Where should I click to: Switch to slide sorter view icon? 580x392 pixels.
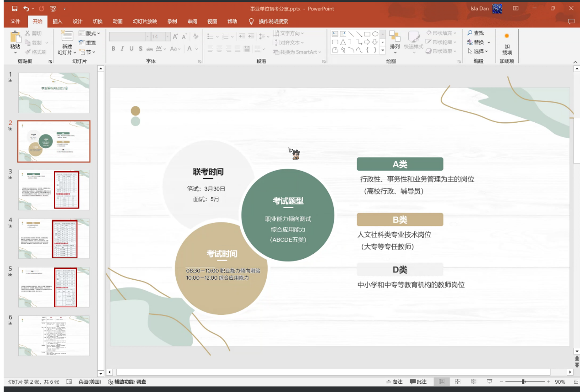pyautogui.click(x=458, y=382)
